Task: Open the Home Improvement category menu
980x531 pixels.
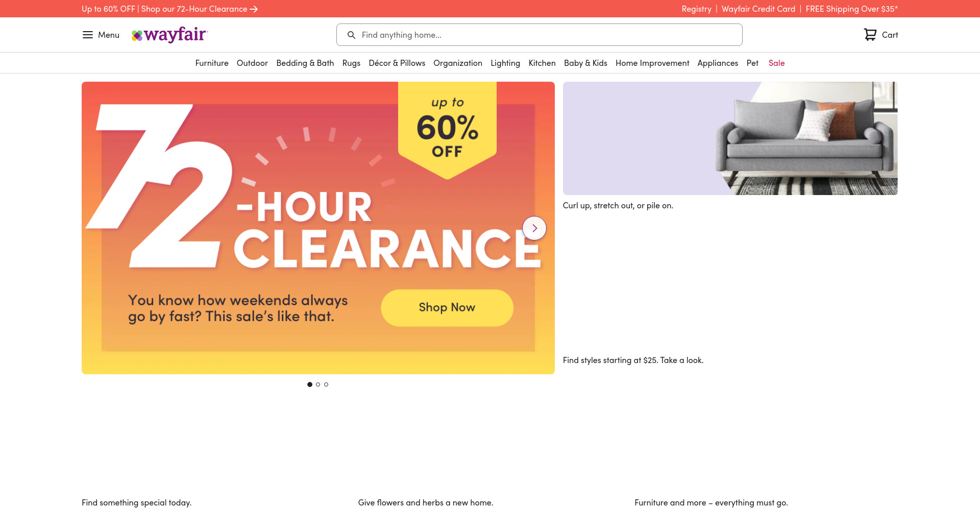Action: point(652,63)
